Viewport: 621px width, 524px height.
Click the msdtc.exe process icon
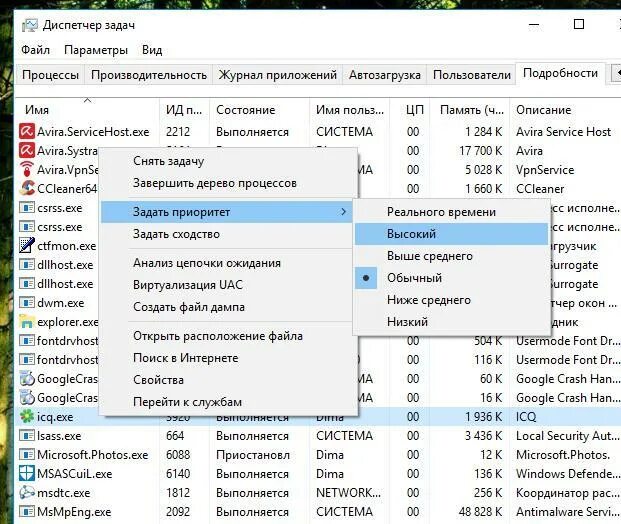[27, 492]
